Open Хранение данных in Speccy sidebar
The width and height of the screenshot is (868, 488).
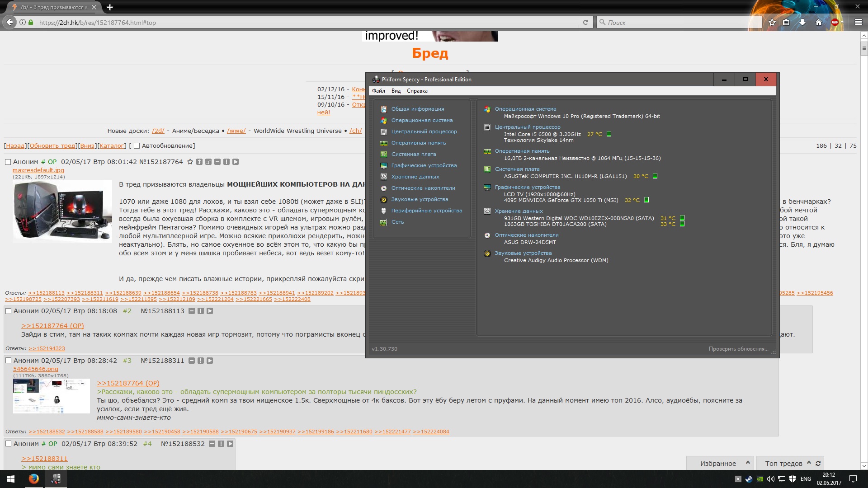point(415,177)
